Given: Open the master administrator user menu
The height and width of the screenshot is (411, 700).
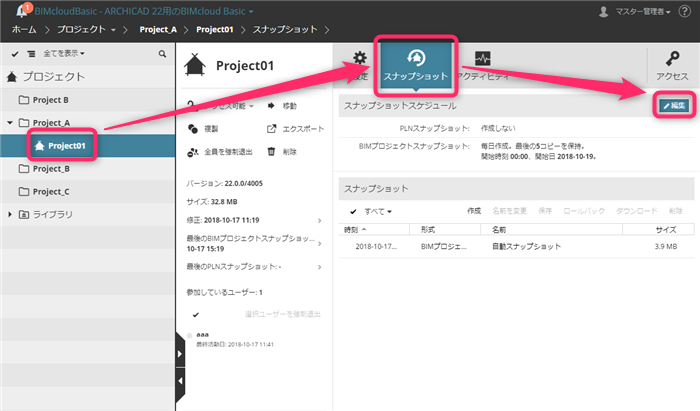Looking at the screenshot, I should coord(634,12).
